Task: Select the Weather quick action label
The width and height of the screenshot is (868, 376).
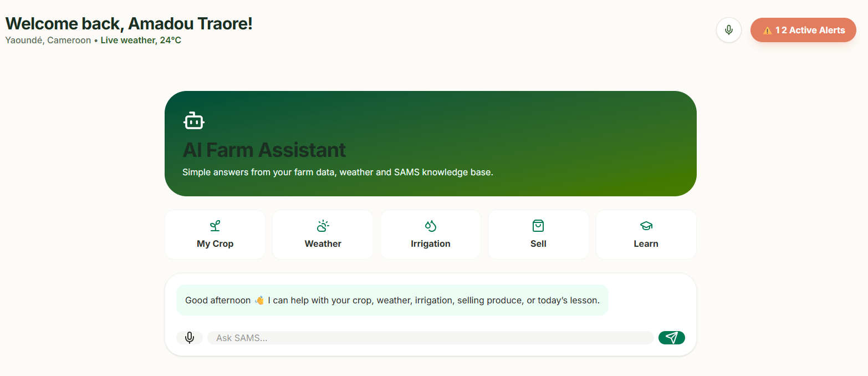Action: [323, 243]
